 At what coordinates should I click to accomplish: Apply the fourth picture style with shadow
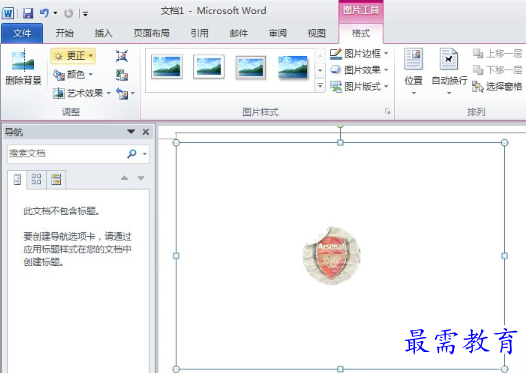[293, 67]
